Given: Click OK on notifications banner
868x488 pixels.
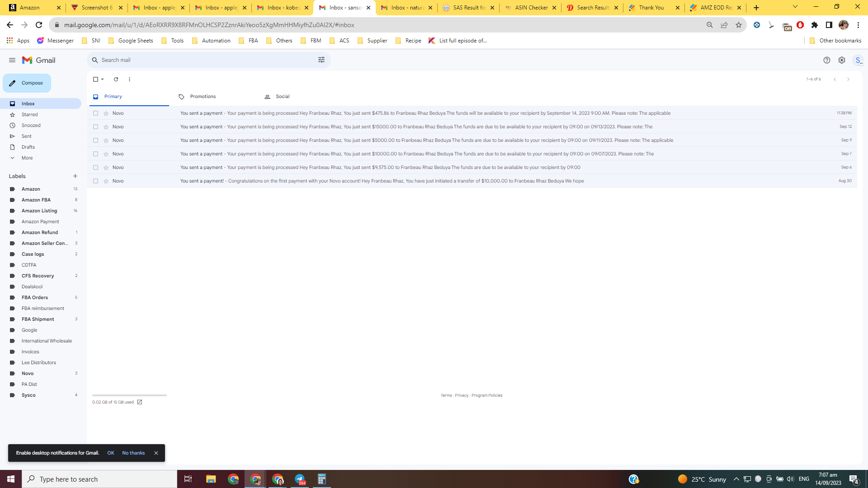Looking at the screenshot, I should pyautogui.click(x=111, y=453).
